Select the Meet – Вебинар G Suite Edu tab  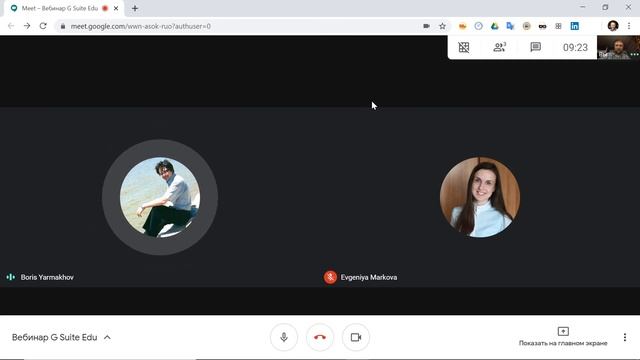click(65, 8)
